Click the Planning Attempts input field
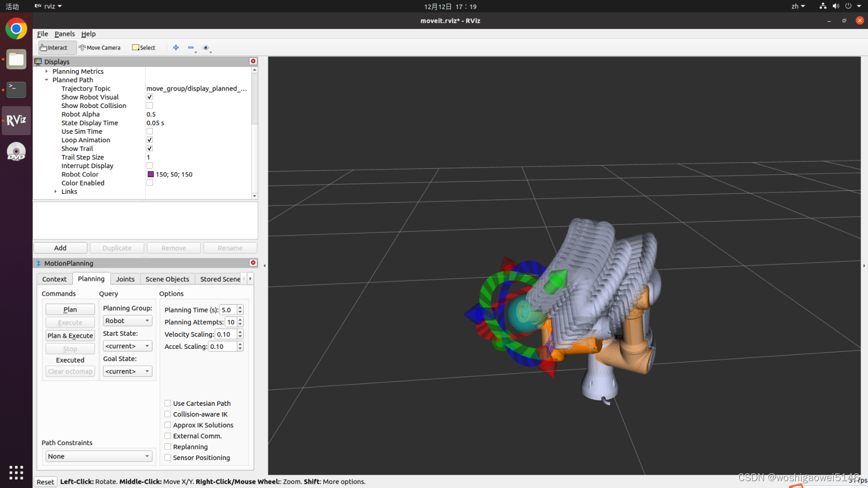Screen dimensions: 868x488 (231, 322)
